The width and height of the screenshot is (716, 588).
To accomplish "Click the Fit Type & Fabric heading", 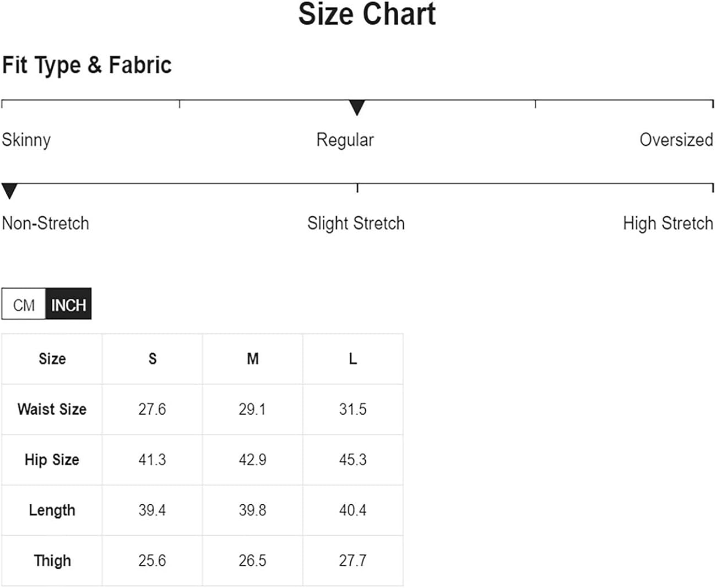I will pyautogui.click(x=87, y=65).
